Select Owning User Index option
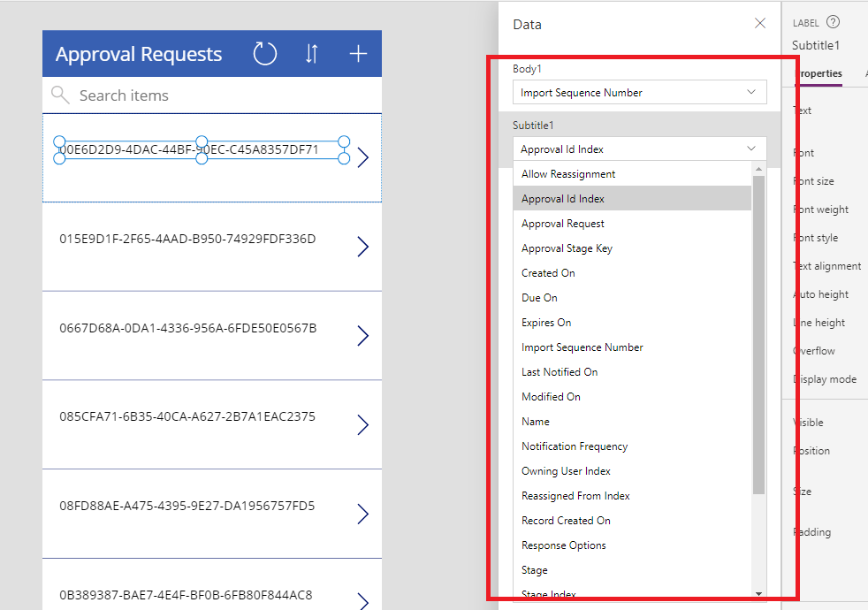Viewport: 868px width, 610px height. tap(632, 471)
